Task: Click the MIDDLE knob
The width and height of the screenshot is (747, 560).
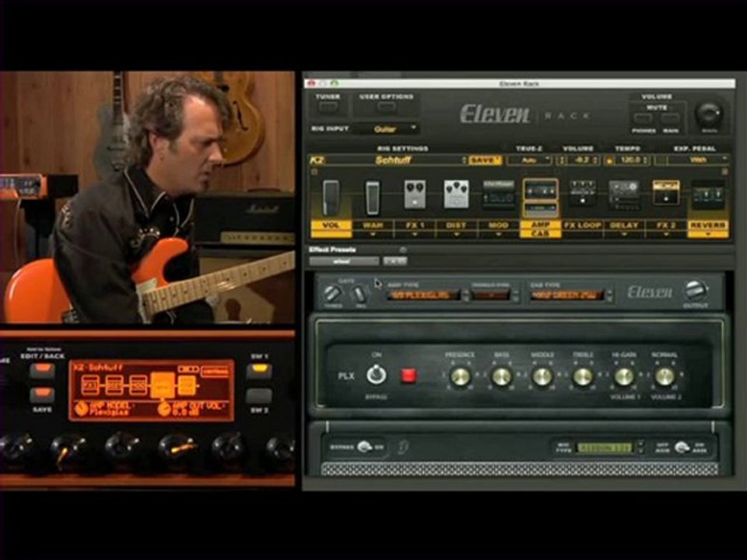Action: (542, 376)
